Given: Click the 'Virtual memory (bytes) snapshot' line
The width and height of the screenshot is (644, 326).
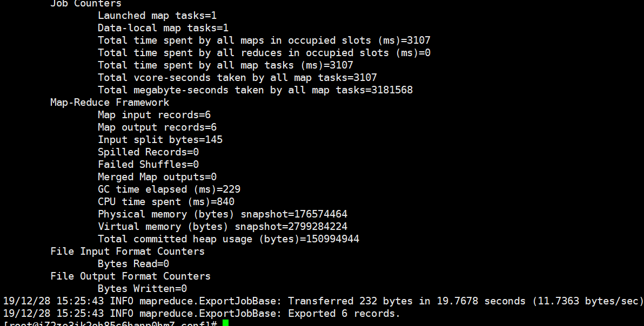Looking at the screenshot, I should point(223,226).
